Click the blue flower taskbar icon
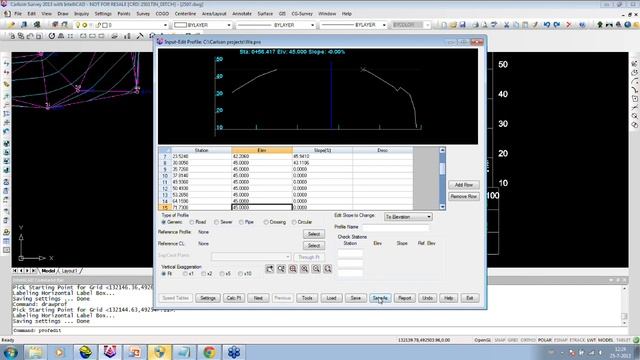This screenshot has height=360, width=640. click(234, 352)
